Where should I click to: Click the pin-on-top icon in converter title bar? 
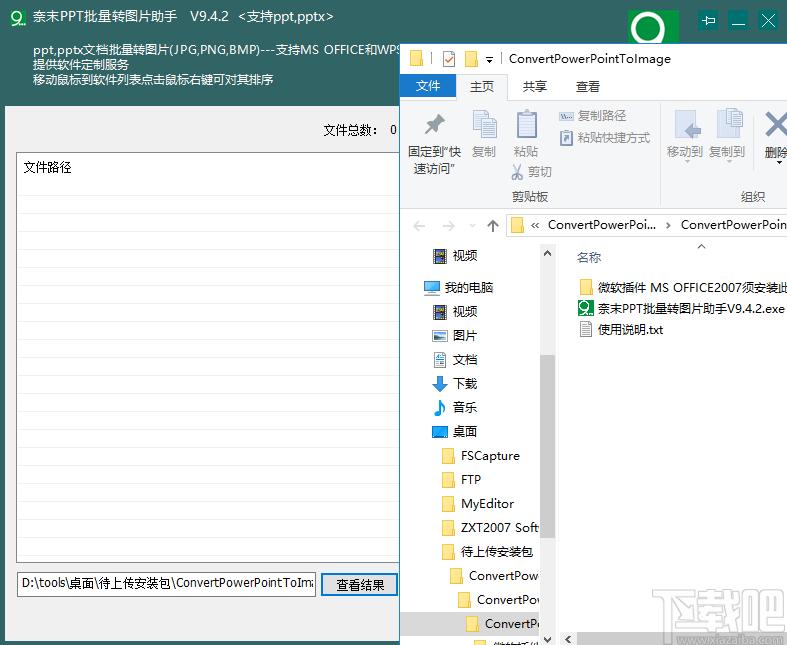tap(708, 21)
